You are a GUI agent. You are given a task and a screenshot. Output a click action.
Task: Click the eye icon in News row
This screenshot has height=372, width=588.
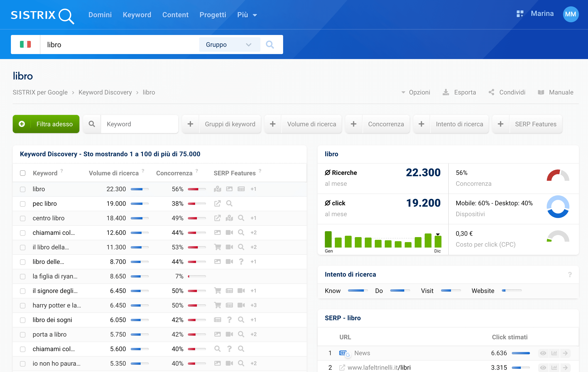pyautogui.click(x=543, y=353)
